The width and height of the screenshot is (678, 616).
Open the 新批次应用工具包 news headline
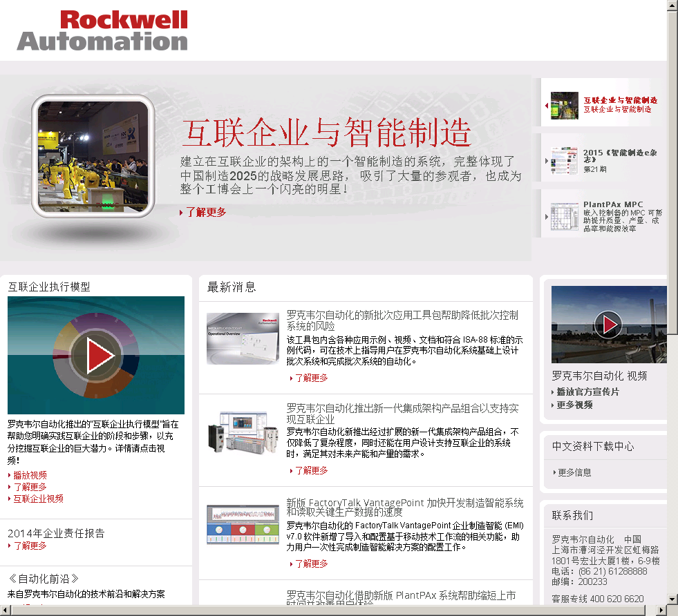coord(402,320)
